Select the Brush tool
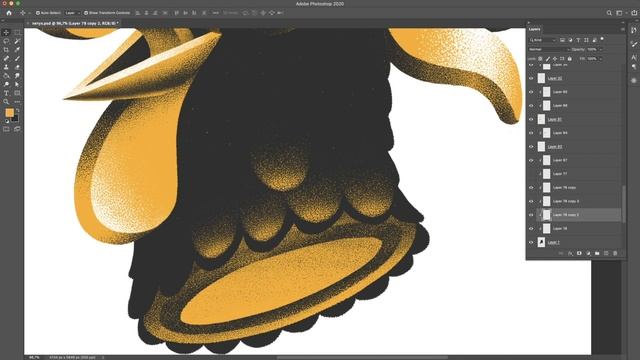This screenshot has height=360, width=640. (x=17, y=58)
